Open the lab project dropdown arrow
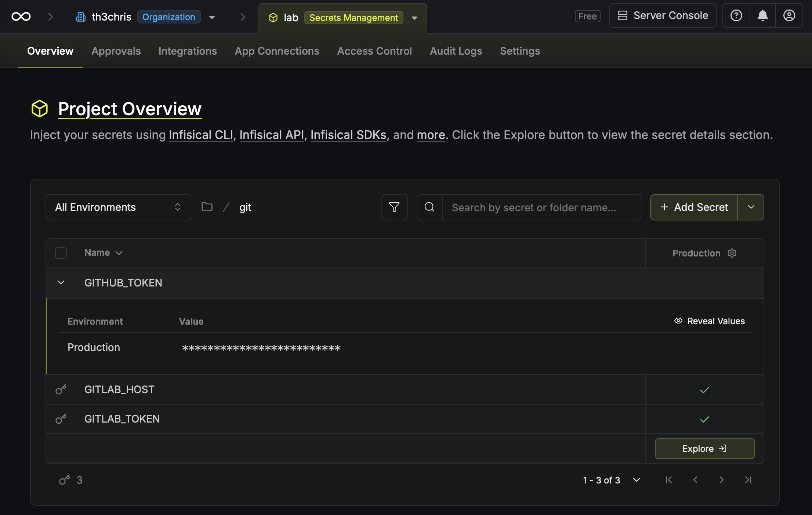The height and width of the screenshot is (515, 812). coord(414,18)
